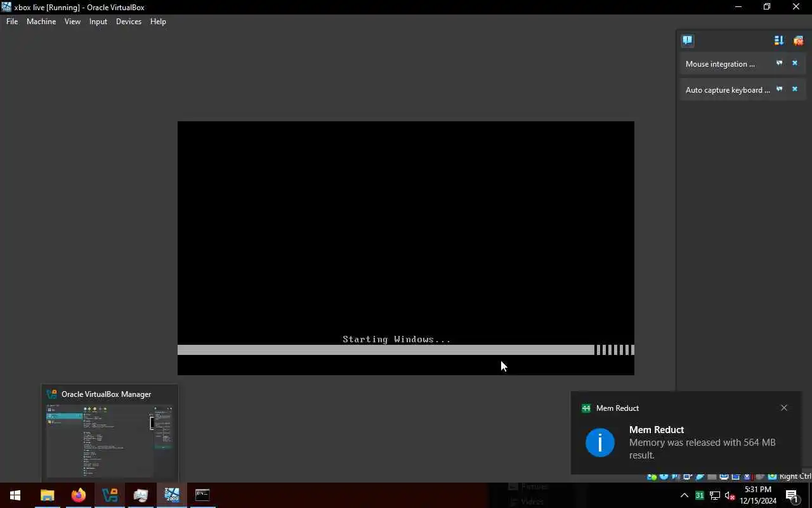This screenshot has width=812, height=508.
Task: Open the Devices menu
Action: click(129, 22)
